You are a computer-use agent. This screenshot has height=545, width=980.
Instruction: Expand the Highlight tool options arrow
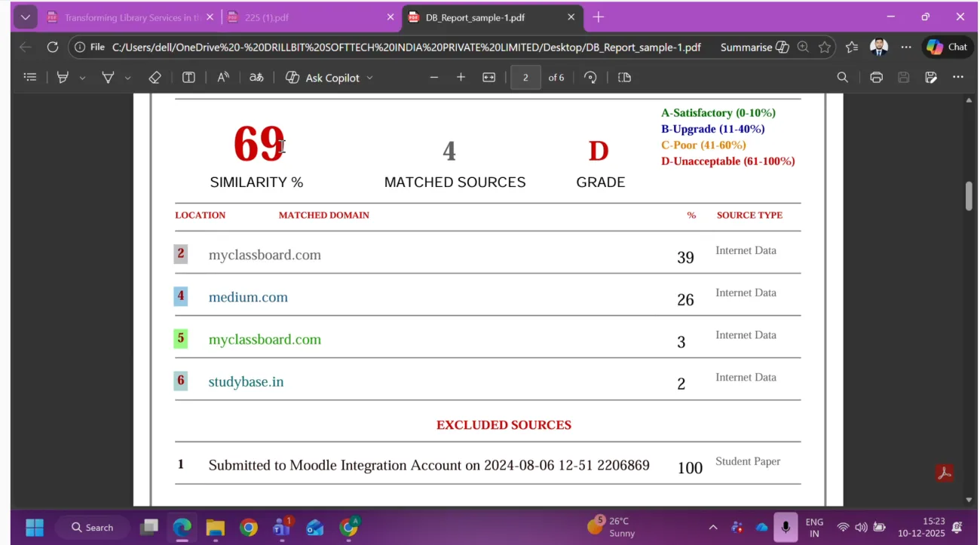(x=82, y=78)
